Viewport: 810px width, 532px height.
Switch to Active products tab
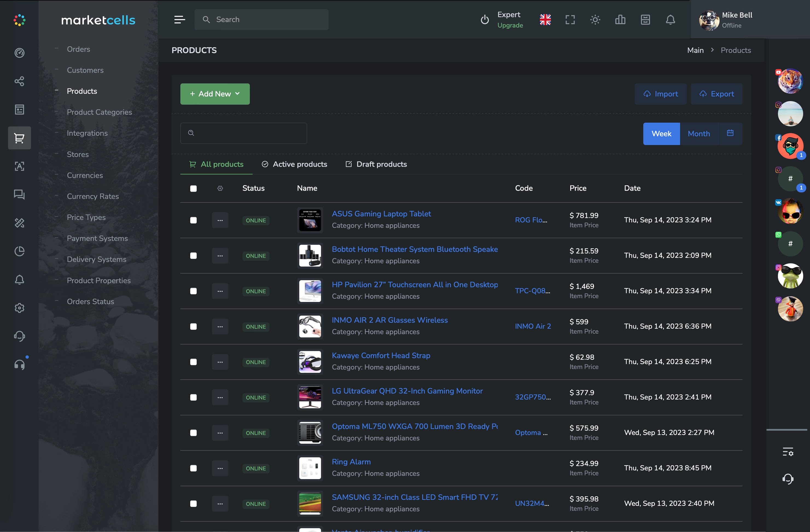click(x=295, y=164)
